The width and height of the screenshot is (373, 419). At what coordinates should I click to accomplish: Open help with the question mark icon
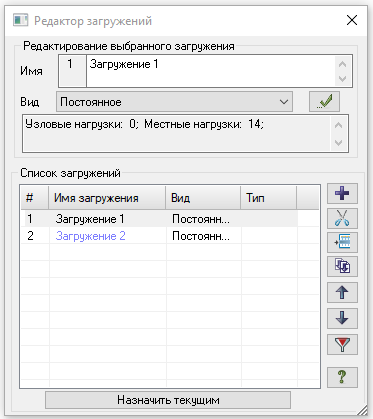click(x=342, y=377)
